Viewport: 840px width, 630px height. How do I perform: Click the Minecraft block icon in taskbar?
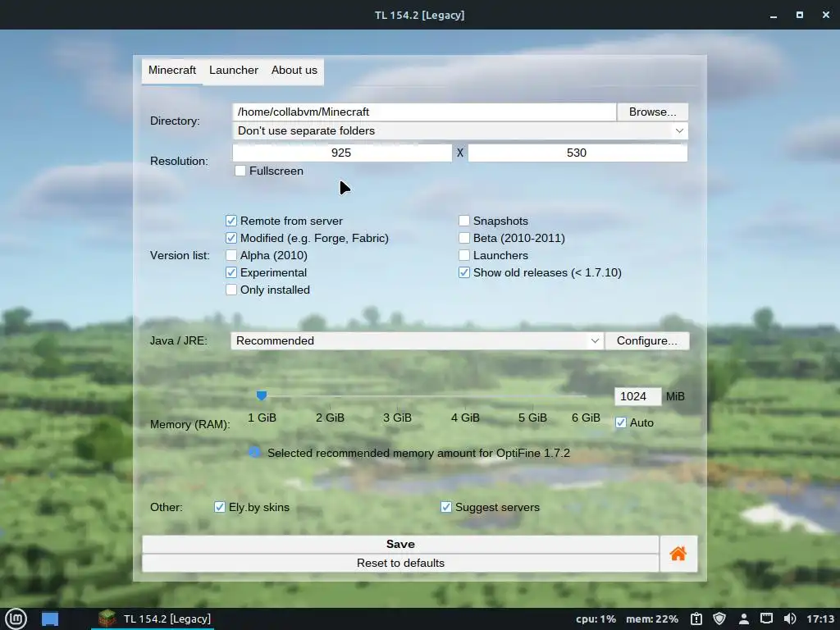(107, 619)
